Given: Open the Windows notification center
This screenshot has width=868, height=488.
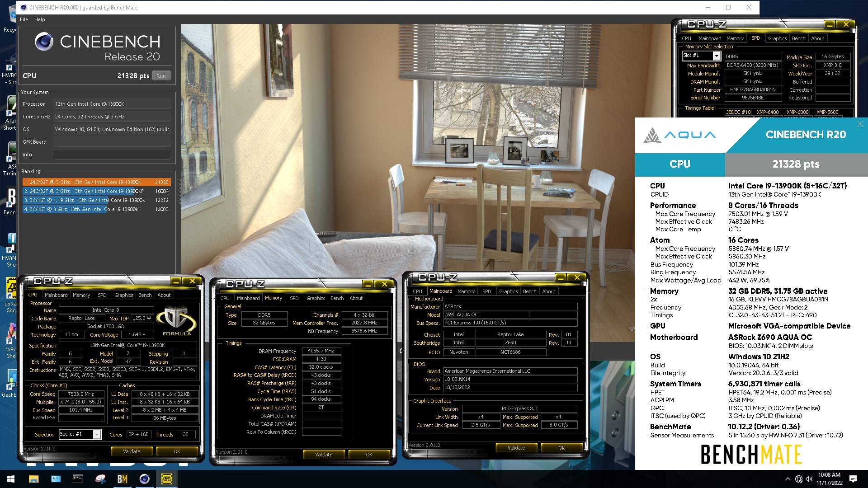Looking at the screenshot, I should 853,479.
